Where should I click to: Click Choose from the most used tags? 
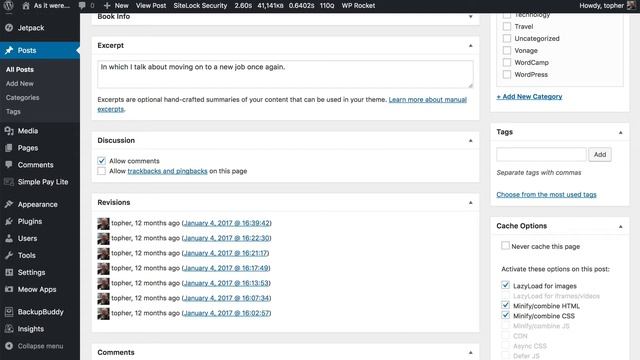pos(546,195)
